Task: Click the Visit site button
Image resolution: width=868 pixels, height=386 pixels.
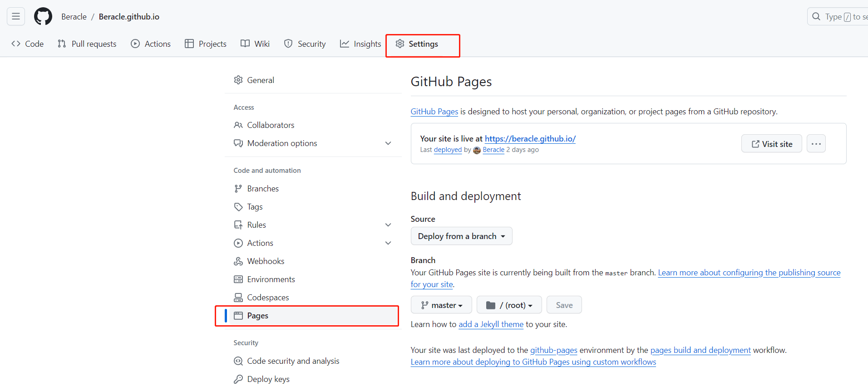Action: point(772,144)
